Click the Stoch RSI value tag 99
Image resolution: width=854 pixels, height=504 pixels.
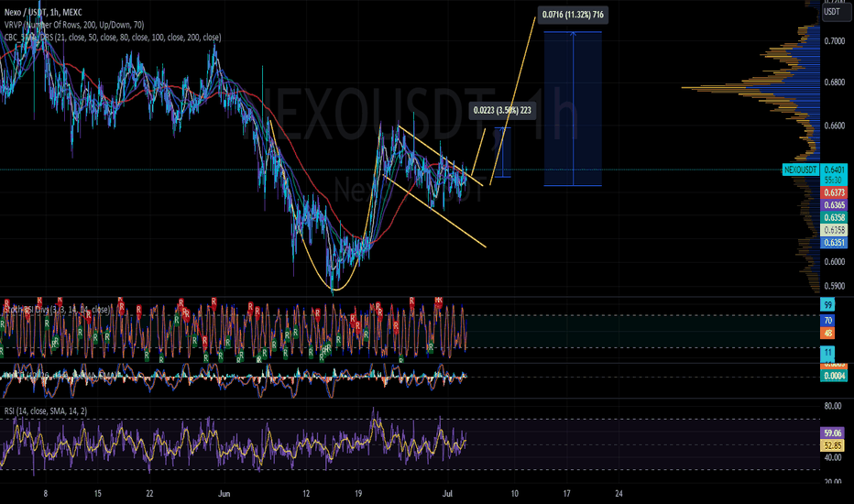(827, 305)
